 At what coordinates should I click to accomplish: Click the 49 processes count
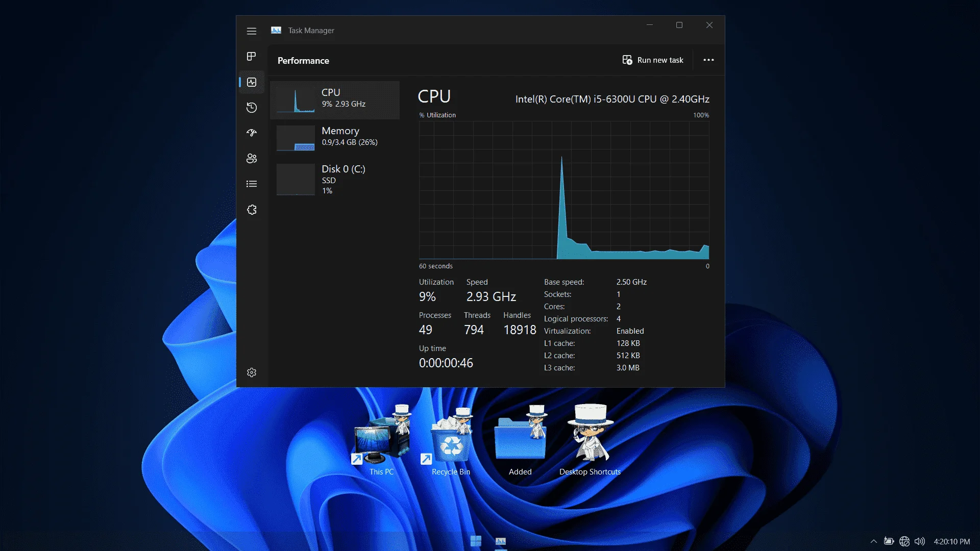[x=426, y=330]
